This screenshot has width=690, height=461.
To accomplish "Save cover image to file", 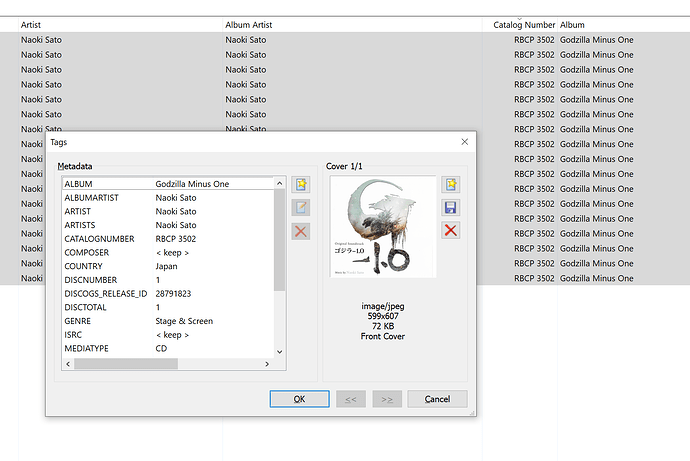I will 451,208.
